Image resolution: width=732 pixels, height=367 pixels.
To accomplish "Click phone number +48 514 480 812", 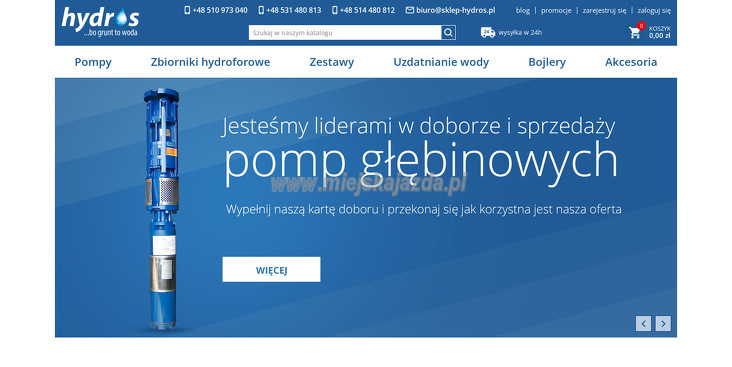I will coord(367,10).
